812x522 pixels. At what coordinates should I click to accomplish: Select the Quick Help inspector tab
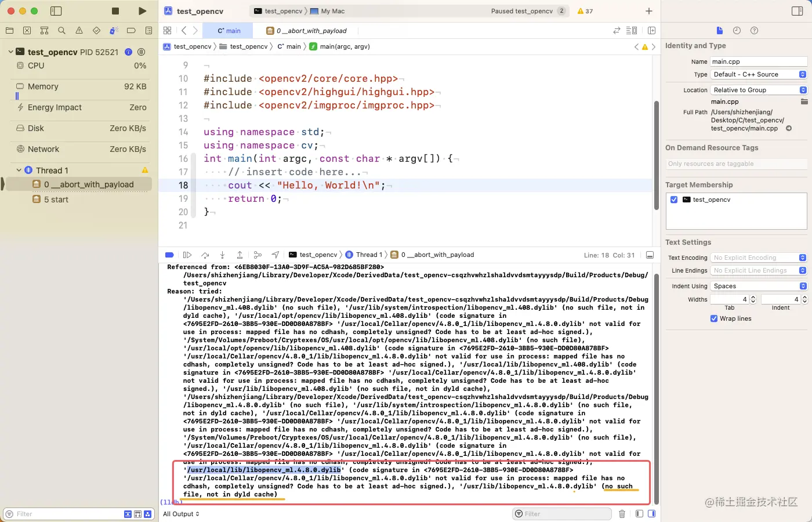click(754, 31)
